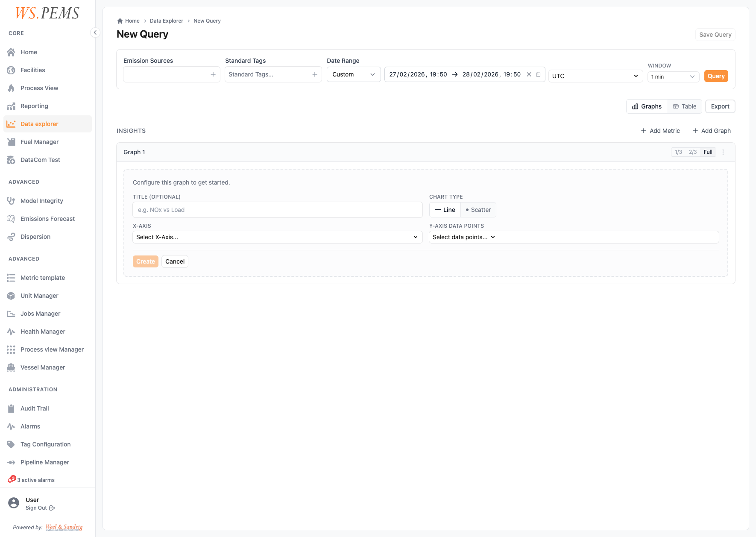Open the Process View page

click(47, 88)
